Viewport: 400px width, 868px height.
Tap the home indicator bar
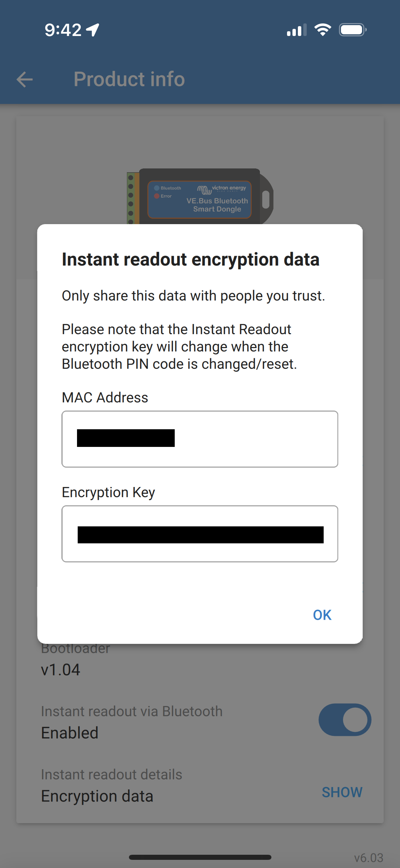click(200, 857)
